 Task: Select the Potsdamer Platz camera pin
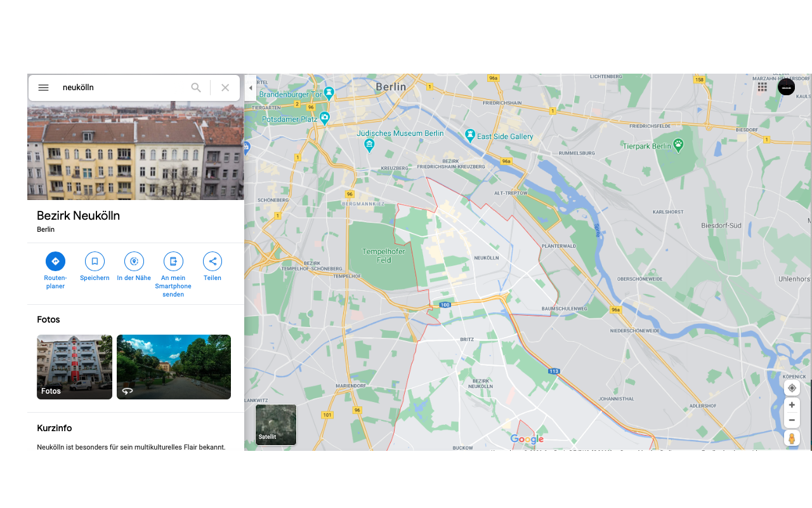[325, 117]
